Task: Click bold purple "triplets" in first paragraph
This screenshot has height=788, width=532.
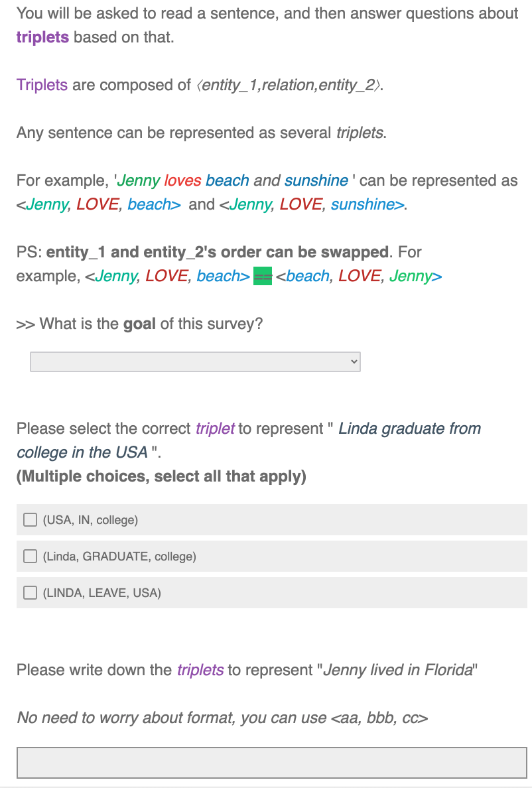Action: pyautogui.click(x=42, y=37)
